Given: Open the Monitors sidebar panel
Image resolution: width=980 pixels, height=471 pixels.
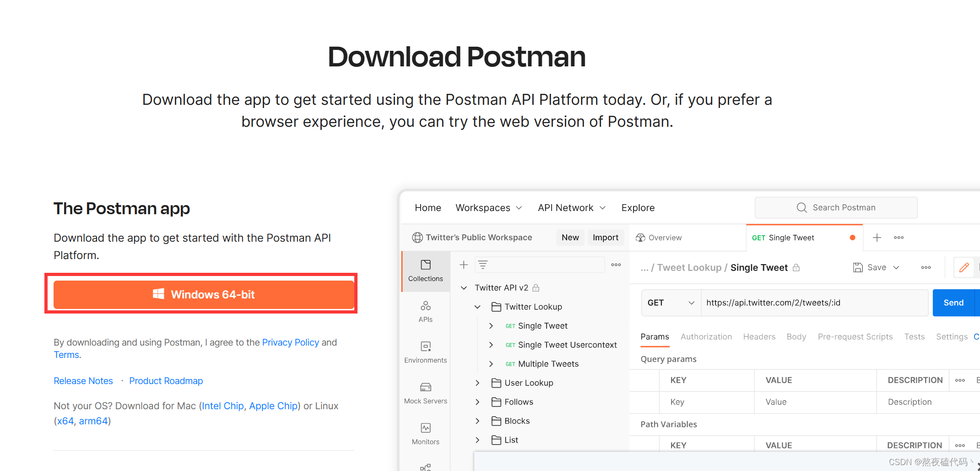Looking at the screenshot, I should 425,434.
